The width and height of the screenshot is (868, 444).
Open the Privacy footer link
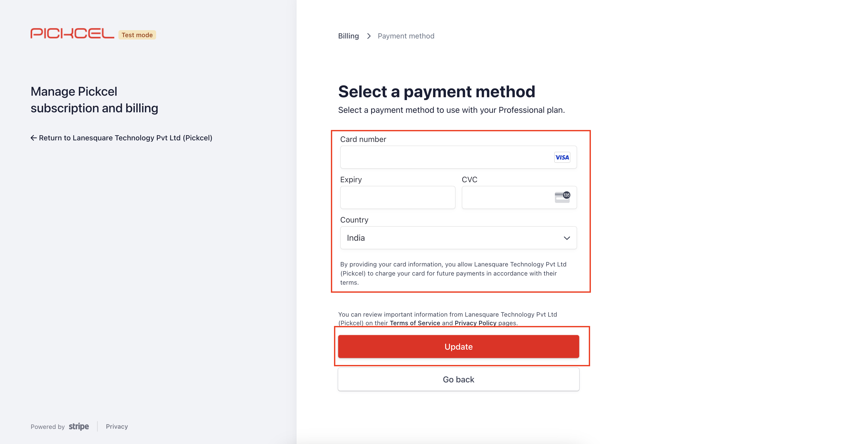tap(117, 427)
